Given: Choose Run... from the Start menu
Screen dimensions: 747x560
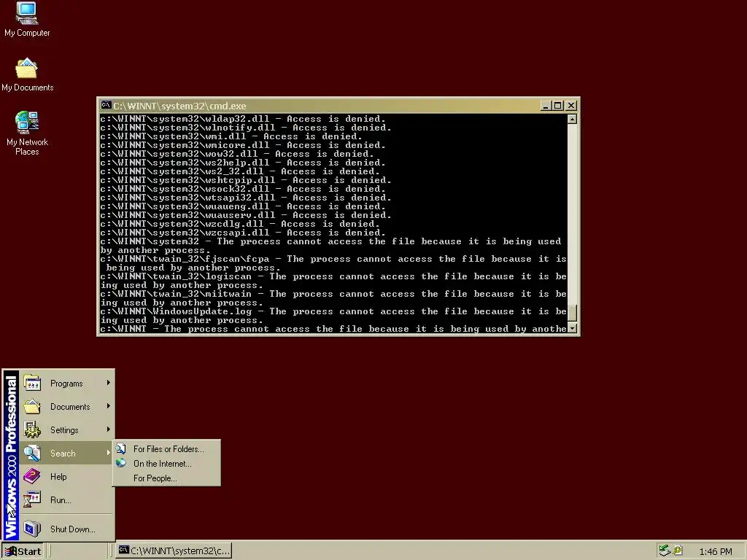Looking at the screenshot, I should [x=67, y=499].
